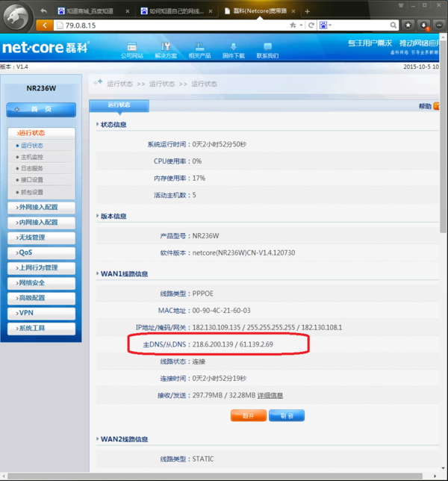Collapse the 状态信息 section triangle
Screen dimensions: 448x481
(x=97, y=124)
